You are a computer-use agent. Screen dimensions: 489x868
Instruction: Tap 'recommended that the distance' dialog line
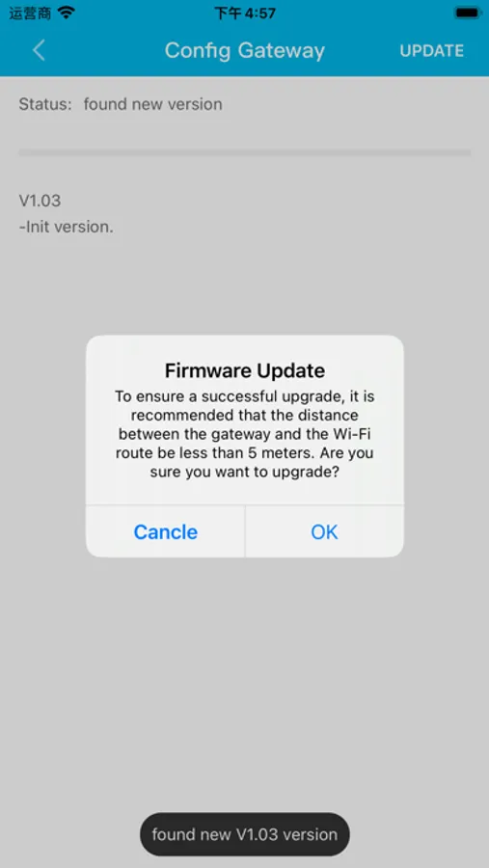point(244,415)
